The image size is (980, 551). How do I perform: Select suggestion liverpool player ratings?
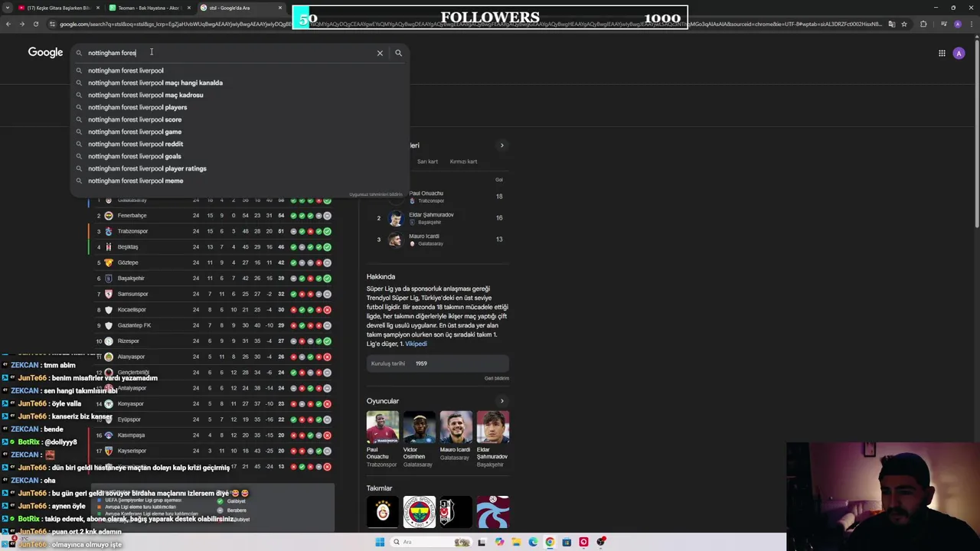click(x=239, y=168)
